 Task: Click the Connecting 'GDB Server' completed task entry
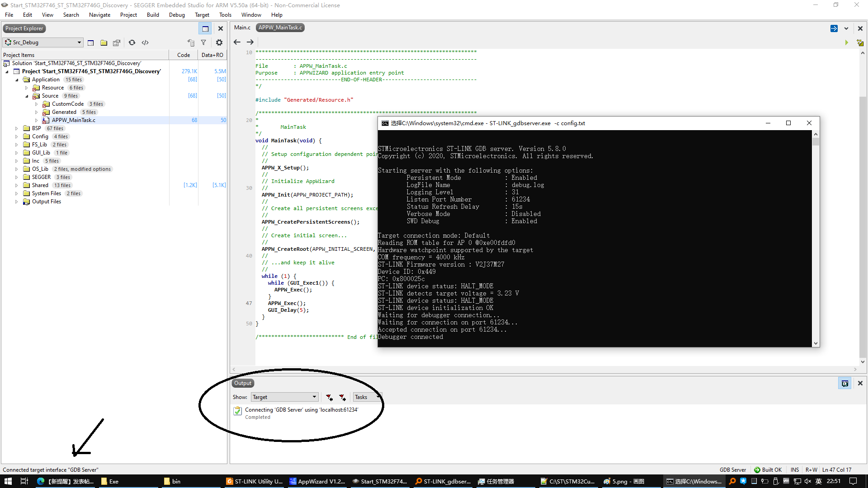point(301,413)
